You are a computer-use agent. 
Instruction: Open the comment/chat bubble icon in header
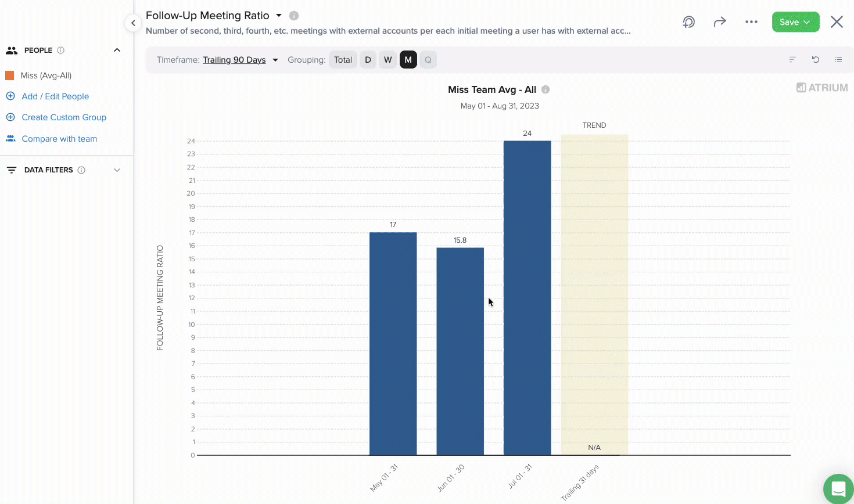[688, 22]
